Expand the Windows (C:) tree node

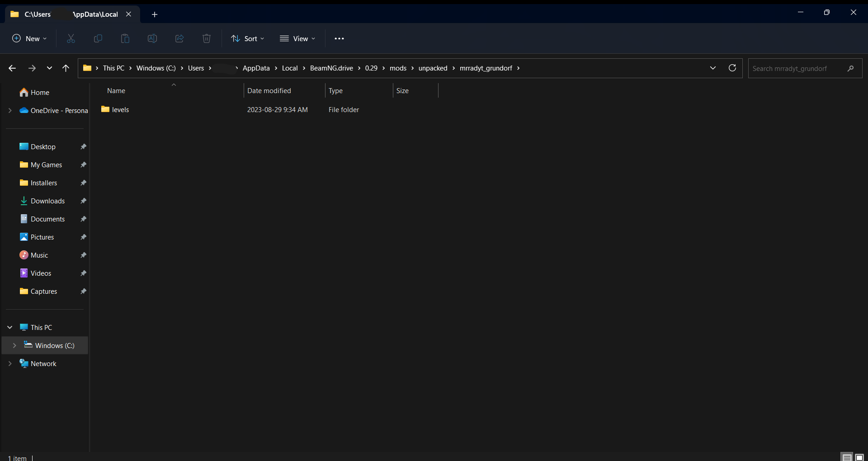[14, 345]
